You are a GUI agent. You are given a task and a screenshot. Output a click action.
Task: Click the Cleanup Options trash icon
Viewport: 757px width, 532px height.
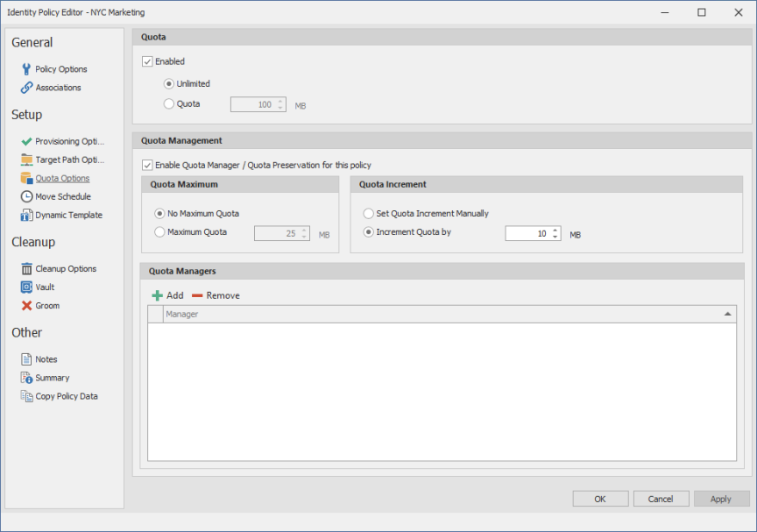pos(26,269)
